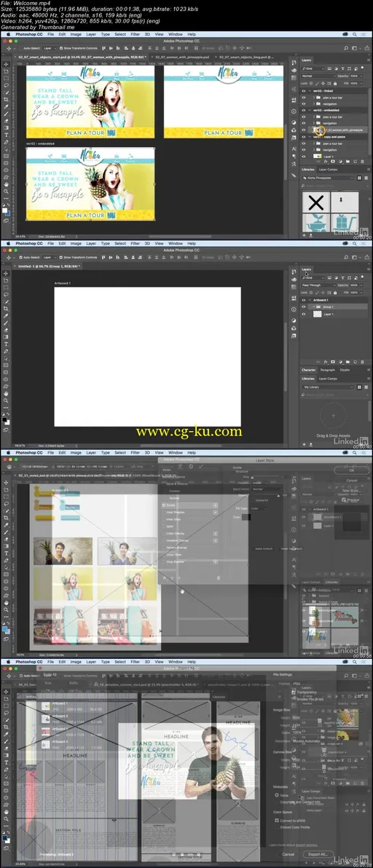Toggle Show Transform Controls in pineapple window
The height and width of the screenshot is (868, 373).
[61, 49]
